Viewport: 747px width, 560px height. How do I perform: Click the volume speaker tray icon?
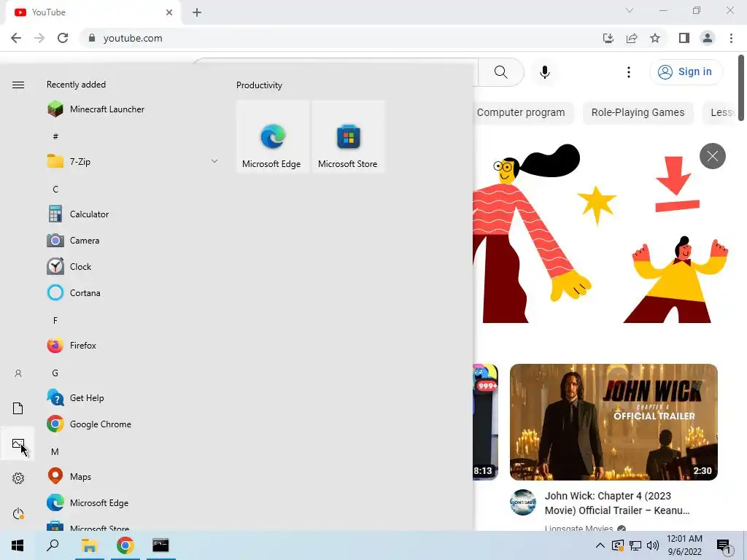tap(653, 545)
